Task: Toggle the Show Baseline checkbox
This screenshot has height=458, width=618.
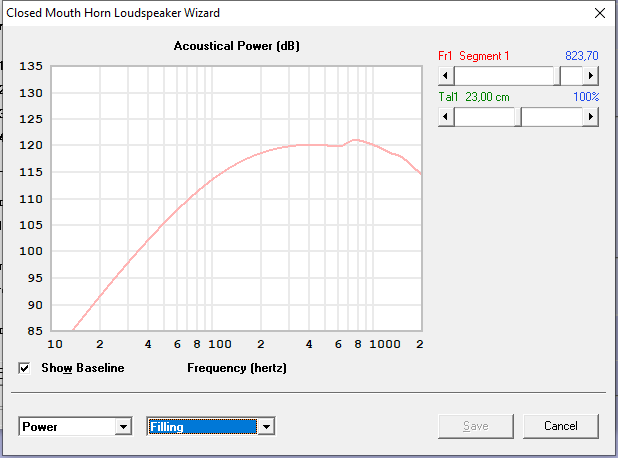Action: [x=24, y=368]
